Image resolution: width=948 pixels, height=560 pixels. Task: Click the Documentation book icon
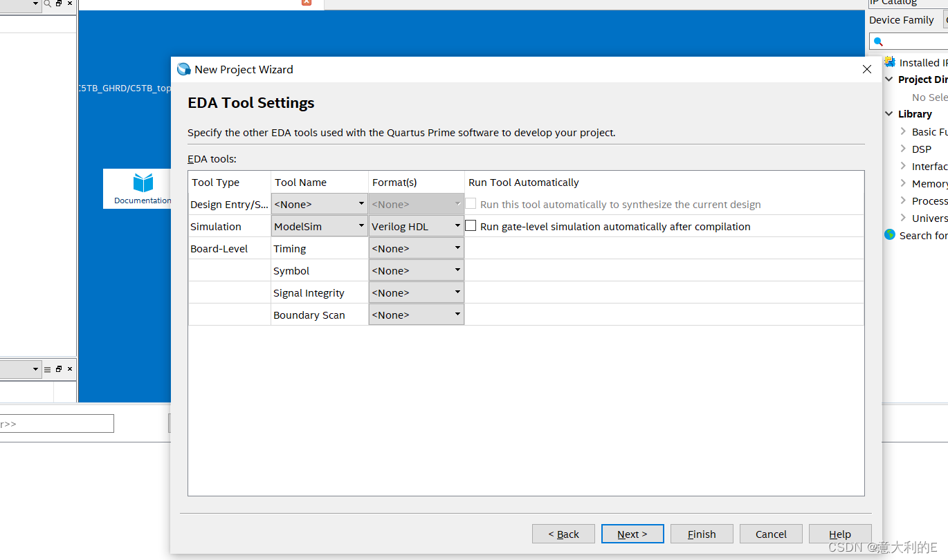[x=143, y=183]
